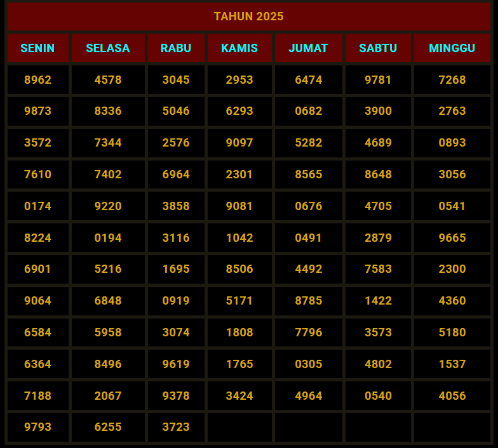This screenshot has width=498, height=448.
Task: Select the JUMAT column header
Action: (309, 48)
